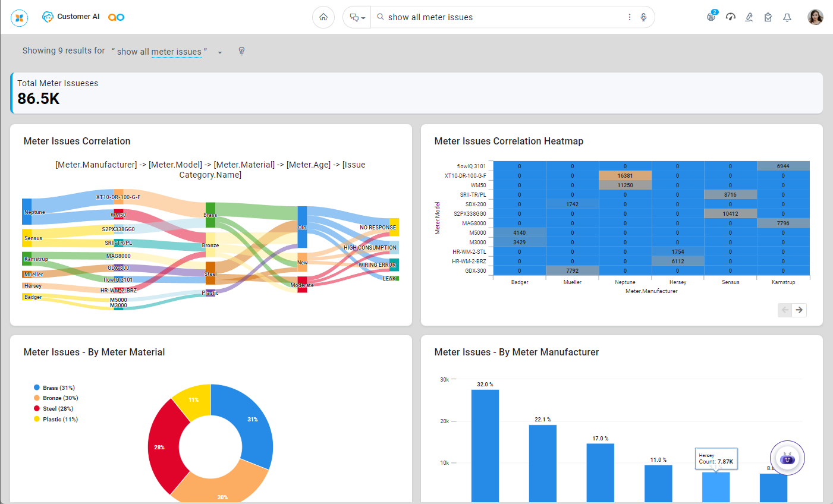Open the speedometer dashboard icon
This screenshot has width=833, height=504.
point(731,17)
